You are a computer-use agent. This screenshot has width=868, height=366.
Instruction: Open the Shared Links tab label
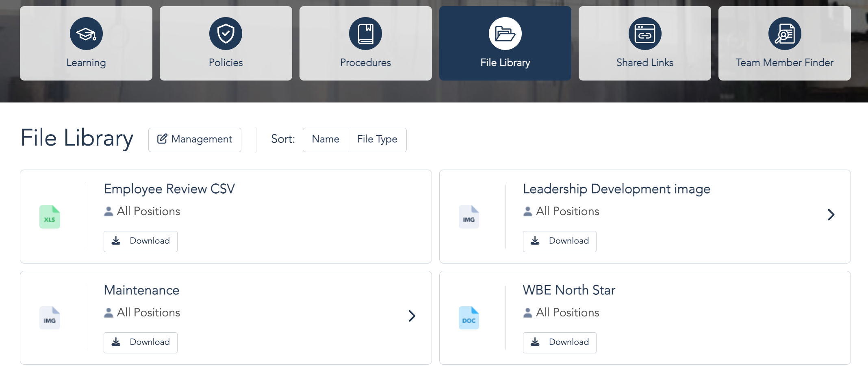pyautogui.click(x=645, y=63)
